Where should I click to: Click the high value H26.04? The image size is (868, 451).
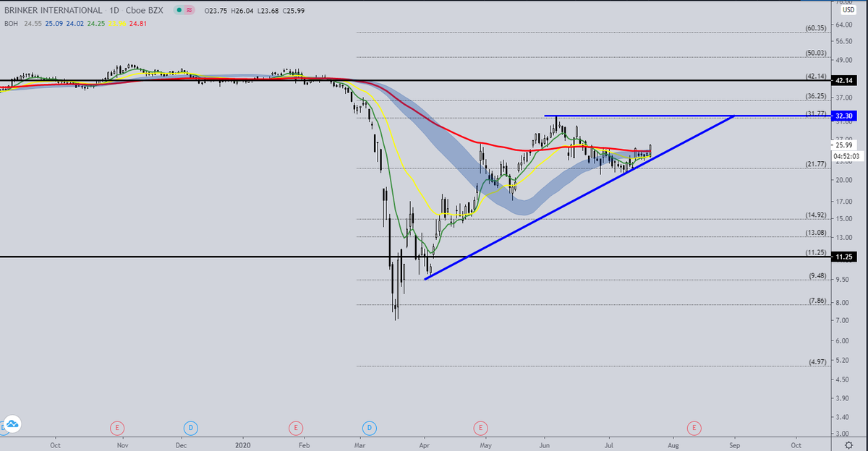pyautogui.click(x=244, y=12)
